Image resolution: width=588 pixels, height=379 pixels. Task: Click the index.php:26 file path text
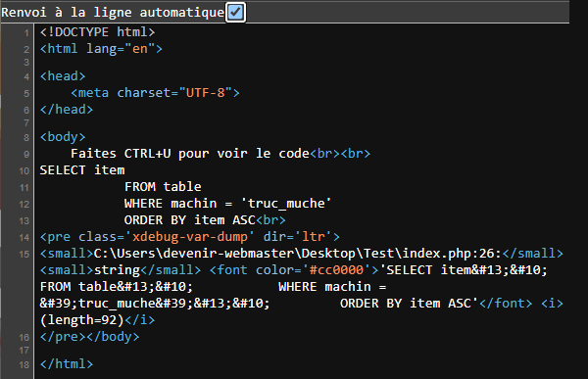[297, 254]
